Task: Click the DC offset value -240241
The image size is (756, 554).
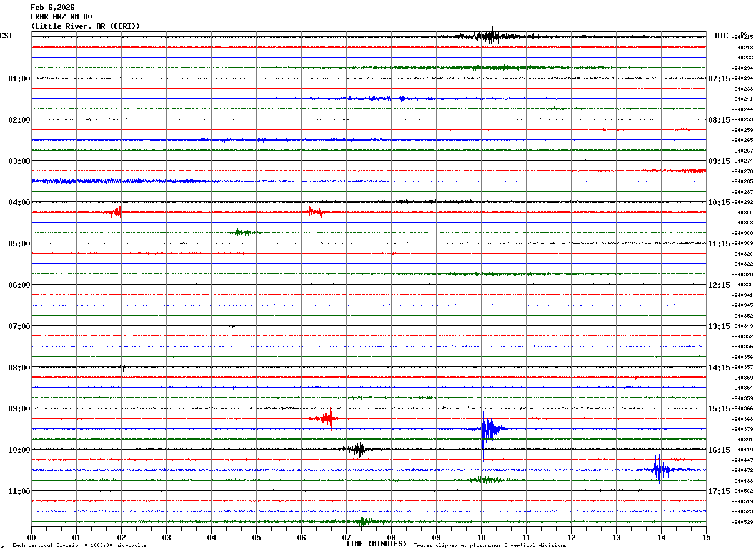Action: coord(742,99)
